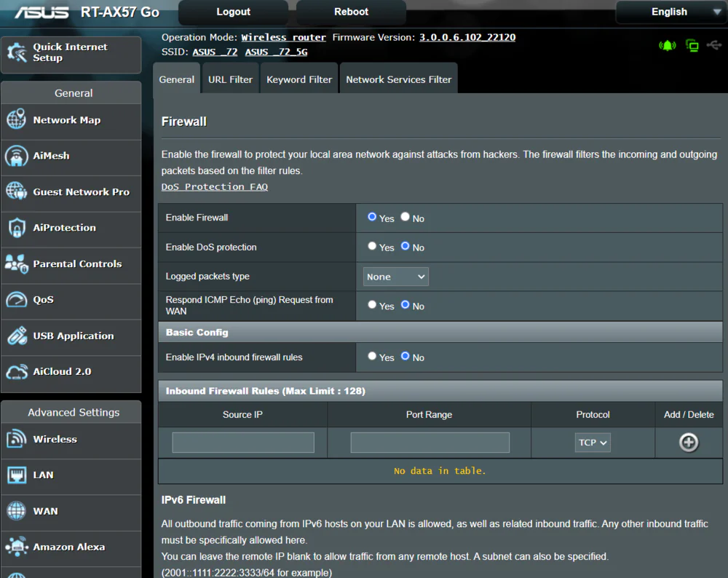The image size is (728, 578).
Task: Select Yes for IPv4 inbound firewall rules
Action: (x=372, y=356)
